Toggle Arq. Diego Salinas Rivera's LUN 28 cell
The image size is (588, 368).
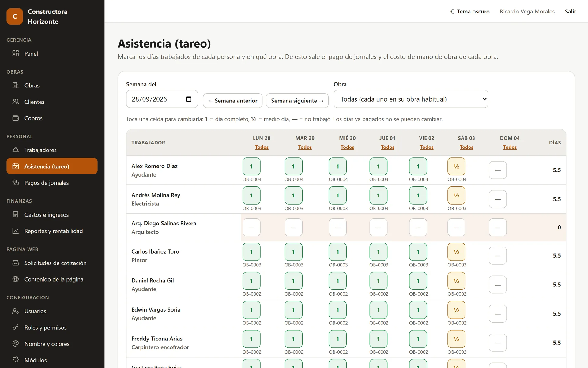(x=251, y=227)
